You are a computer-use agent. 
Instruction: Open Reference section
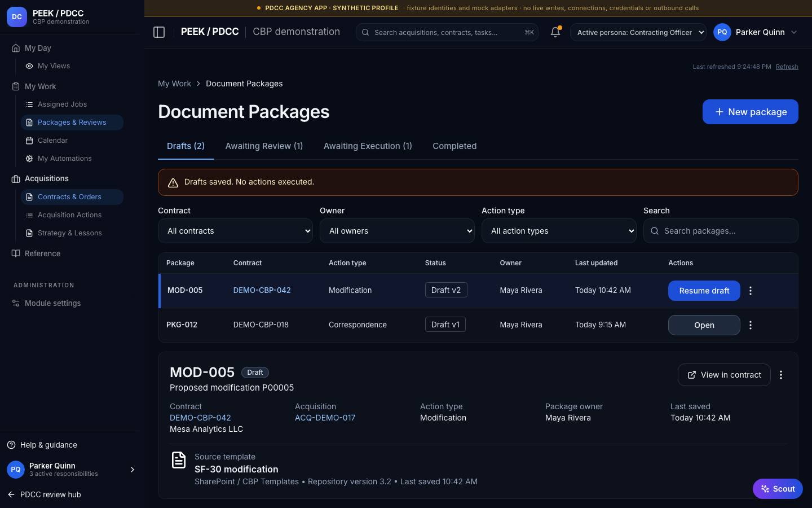coord(42,253)
